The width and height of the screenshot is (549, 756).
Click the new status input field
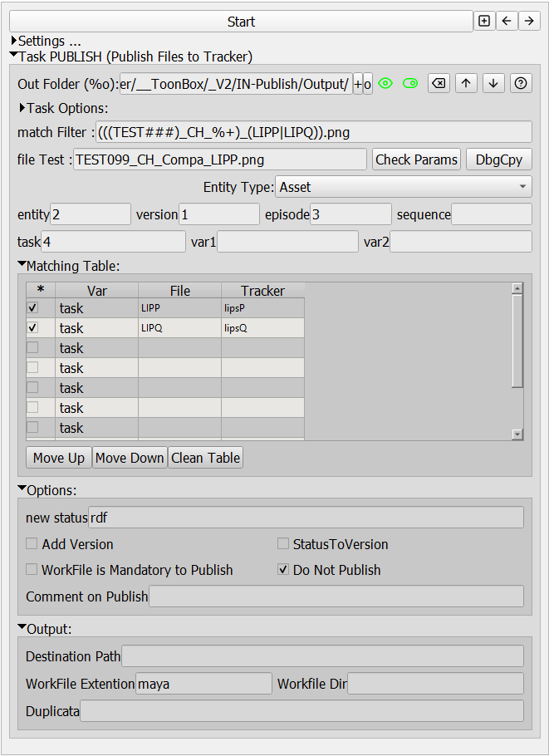pyautogui.click(x=306, y=518)
